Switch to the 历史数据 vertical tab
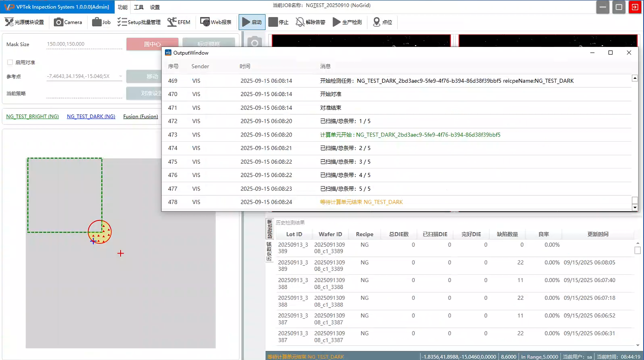644x360 pixels. (269, 251)
